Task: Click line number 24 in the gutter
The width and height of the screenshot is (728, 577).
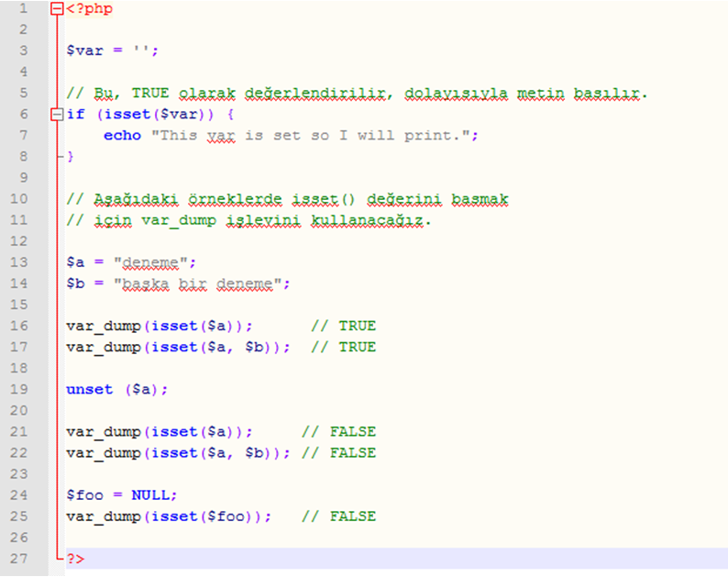Action: [19, 495]
